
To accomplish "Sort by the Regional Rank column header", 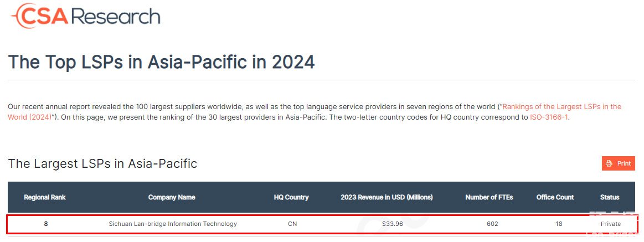I will click(45, 197).
